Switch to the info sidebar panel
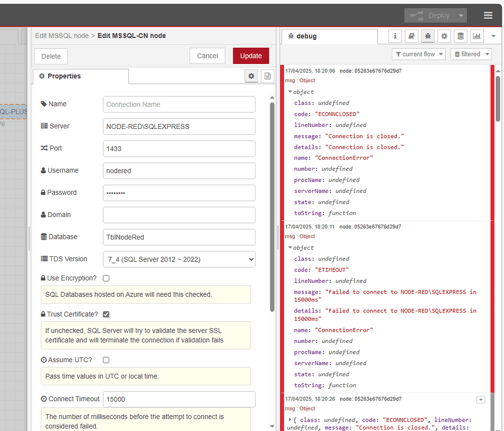 pyautogui.click(x=395, y=36)
